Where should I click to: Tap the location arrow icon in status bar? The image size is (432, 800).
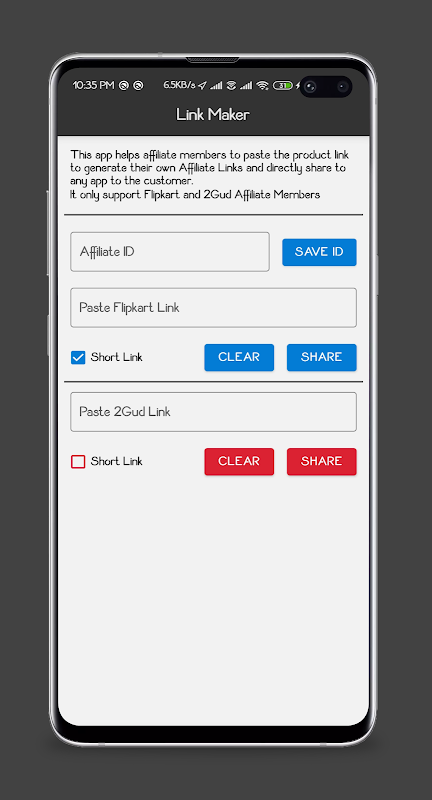click(x=202, y=86)
